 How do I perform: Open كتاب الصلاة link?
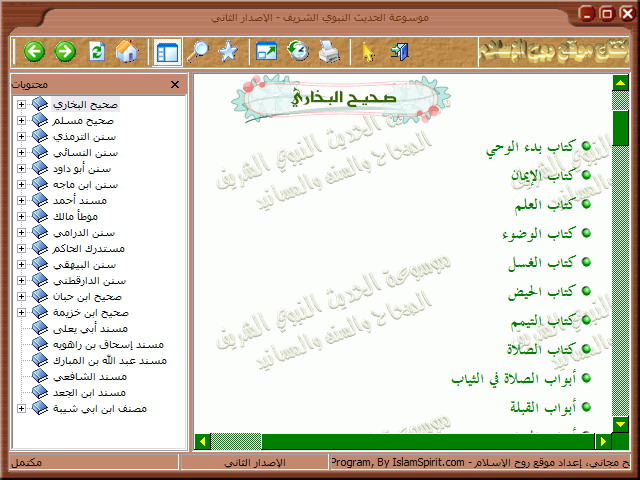click(541, 350)
